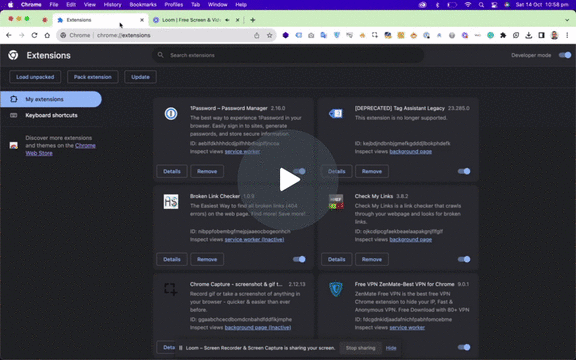Disable the Tag Assistant Legacy extension toggle
Screen dimensions: 576x360
pyautogui.click(x=464, y=171)
